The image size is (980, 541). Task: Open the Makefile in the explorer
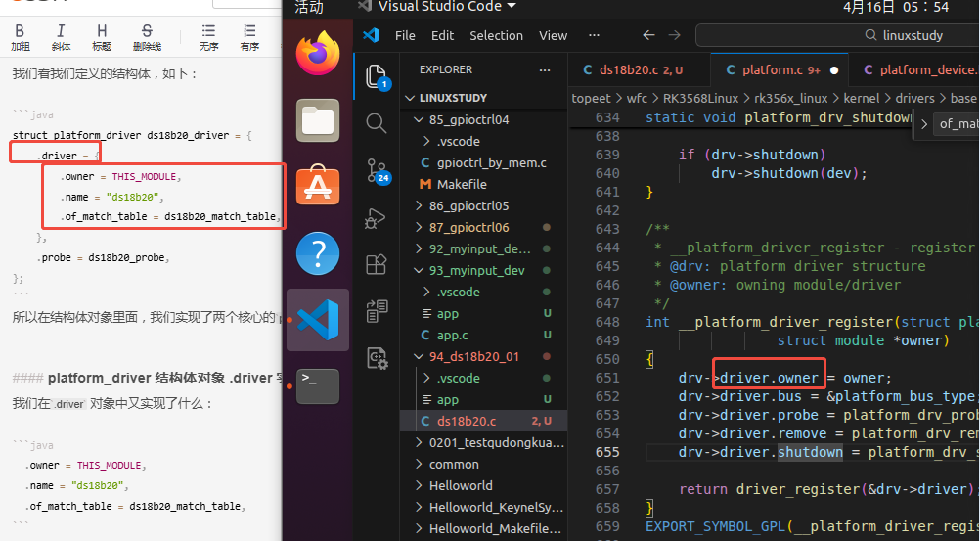[484, 184]
